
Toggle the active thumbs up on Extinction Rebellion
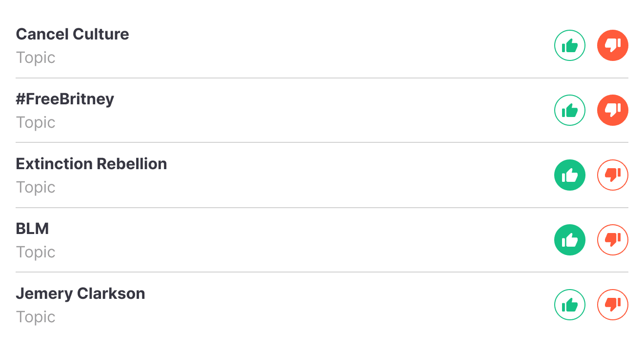pyautogui.click(x=569, y=175)
